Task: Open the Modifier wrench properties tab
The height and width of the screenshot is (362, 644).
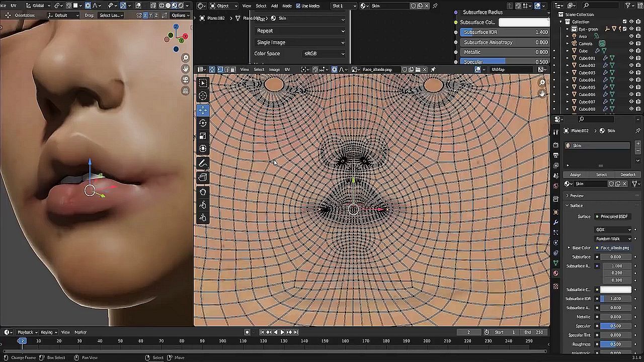Action: tap(556, 222)
